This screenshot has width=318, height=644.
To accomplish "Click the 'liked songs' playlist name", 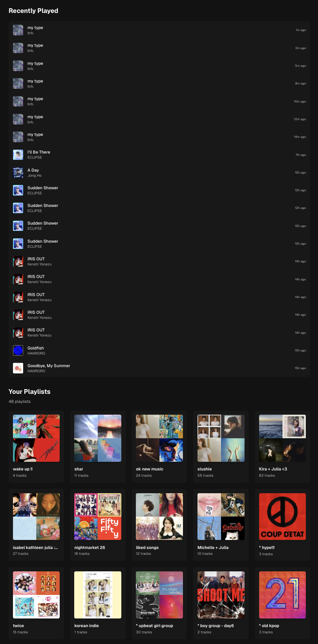I will pos(147,547).
